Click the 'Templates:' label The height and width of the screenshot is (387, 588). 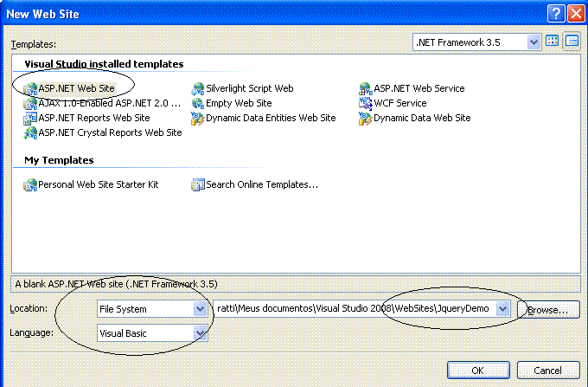click(34, 44)
